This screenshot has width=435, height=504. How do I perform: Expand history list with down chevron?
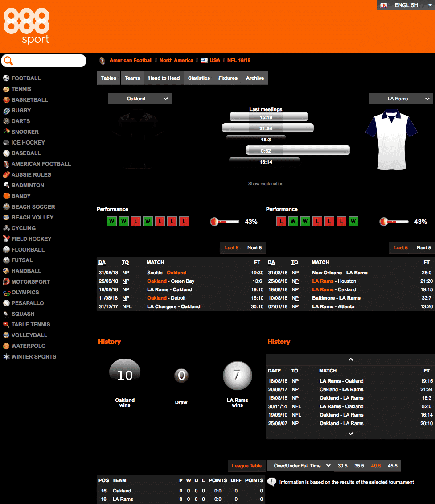(351, 434)
